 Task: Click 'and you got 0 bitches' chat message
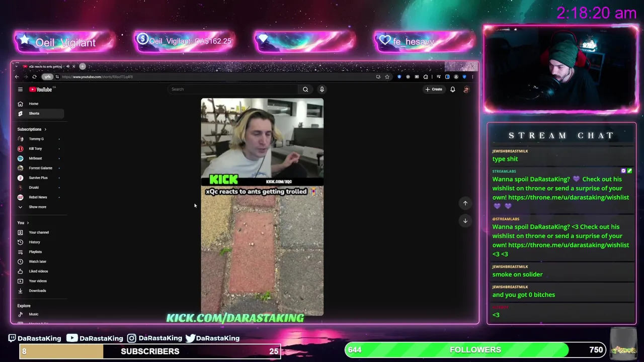(523, 295)
